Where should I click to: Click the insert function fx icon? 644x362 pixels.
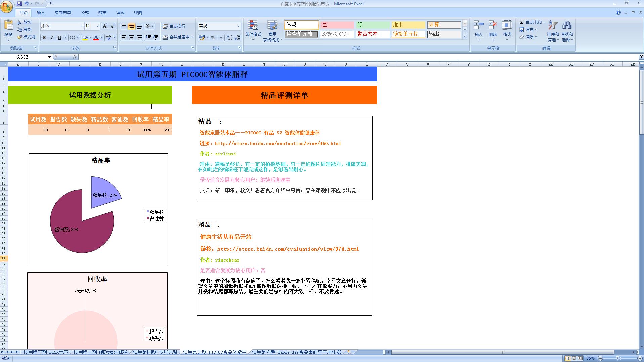74,57
